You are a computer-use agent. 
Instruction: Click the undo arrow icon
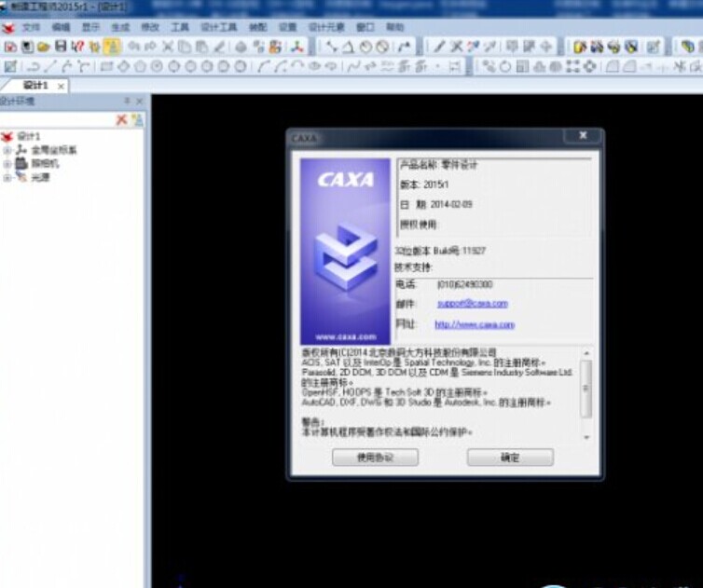pyautogui.click(x=133, y=47)
